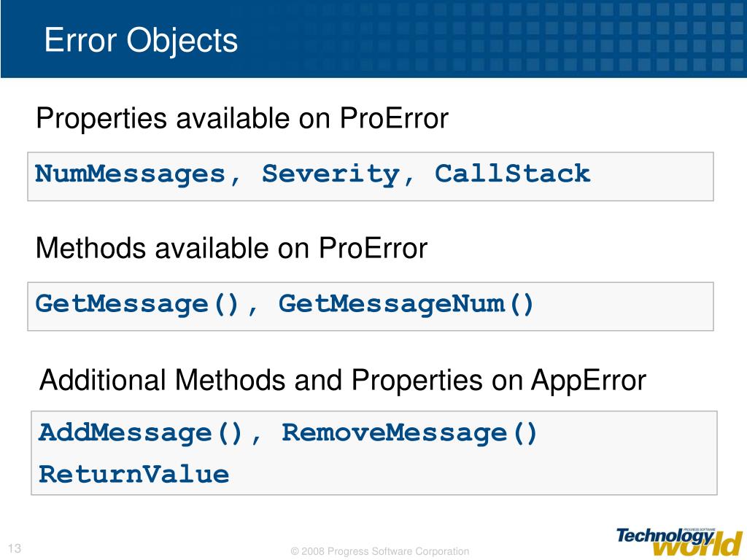Click the GetMessage() method text
The width and height of the screenshot is (747, 560).
pyautogui.click(x=137, y=304)
